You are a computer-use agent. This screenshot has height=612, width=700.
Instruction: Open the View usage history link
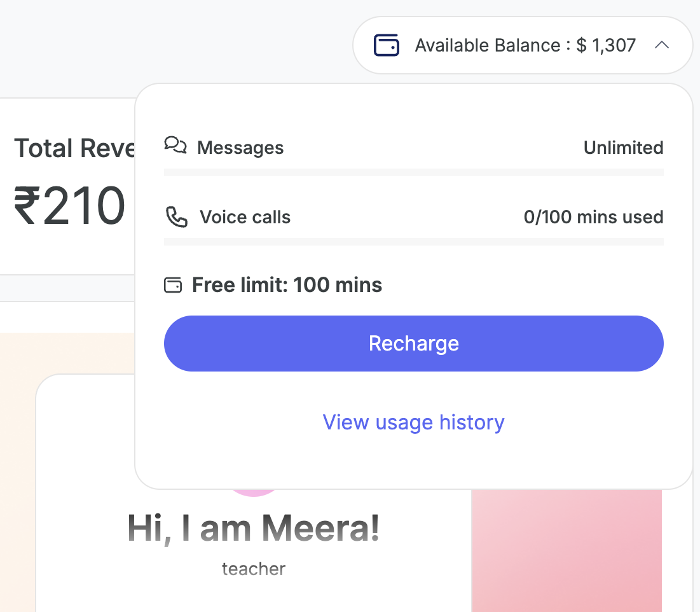coord(413,422)
